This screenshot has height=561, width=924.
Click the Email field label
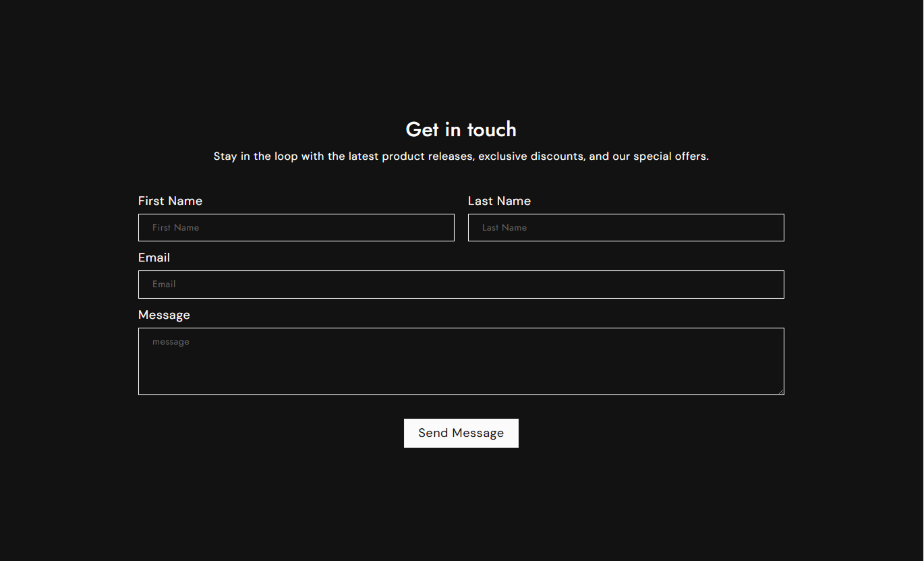click(x=154, y=258)
